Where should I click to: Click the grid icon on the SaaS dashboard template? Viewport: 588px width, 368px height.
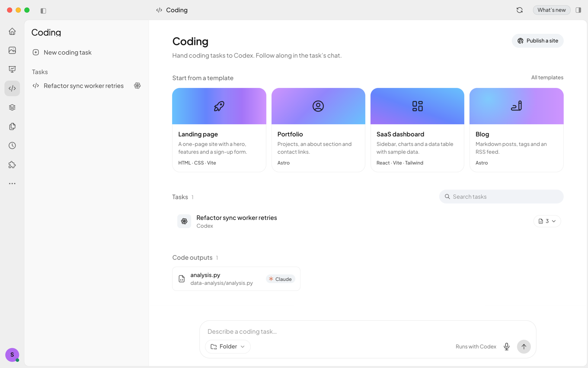(x=417, y=106)
